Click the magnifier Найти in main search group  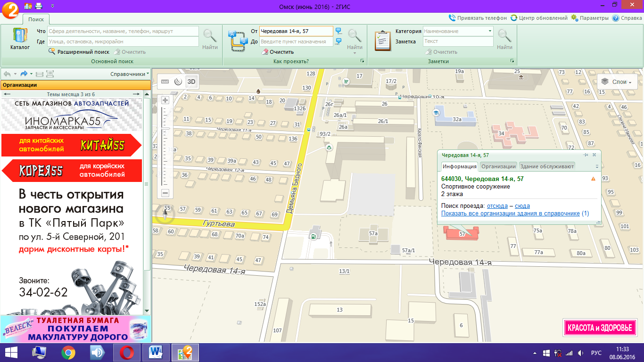click(x=210, y=39)
